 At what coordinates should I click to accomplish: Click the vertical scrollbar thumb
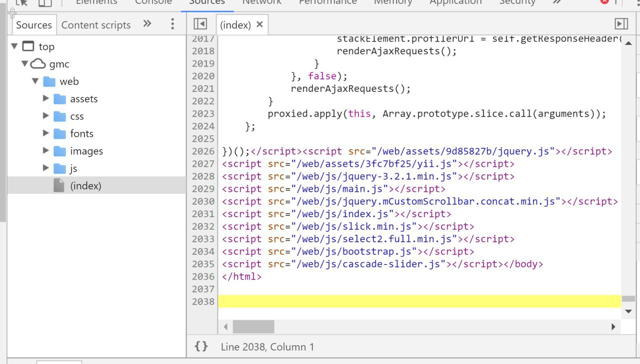tap(628, 299)
